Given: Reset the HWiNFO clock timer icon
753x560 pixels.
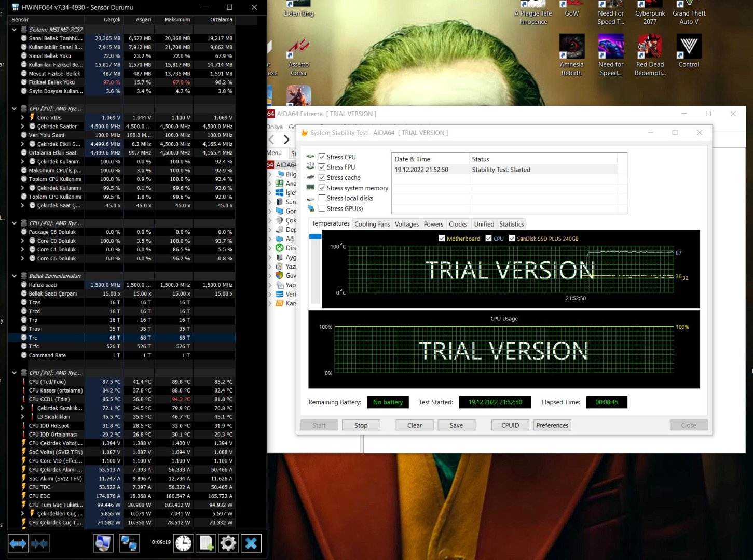Looking at the screenshot, I should [x=183, y=543].
